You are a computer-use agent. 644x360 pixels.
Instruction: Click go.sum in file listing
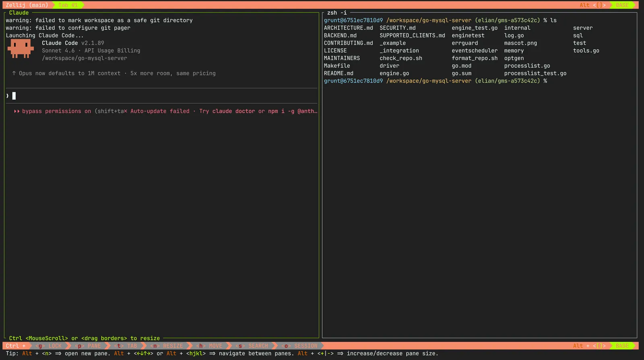tap(462, 73)
